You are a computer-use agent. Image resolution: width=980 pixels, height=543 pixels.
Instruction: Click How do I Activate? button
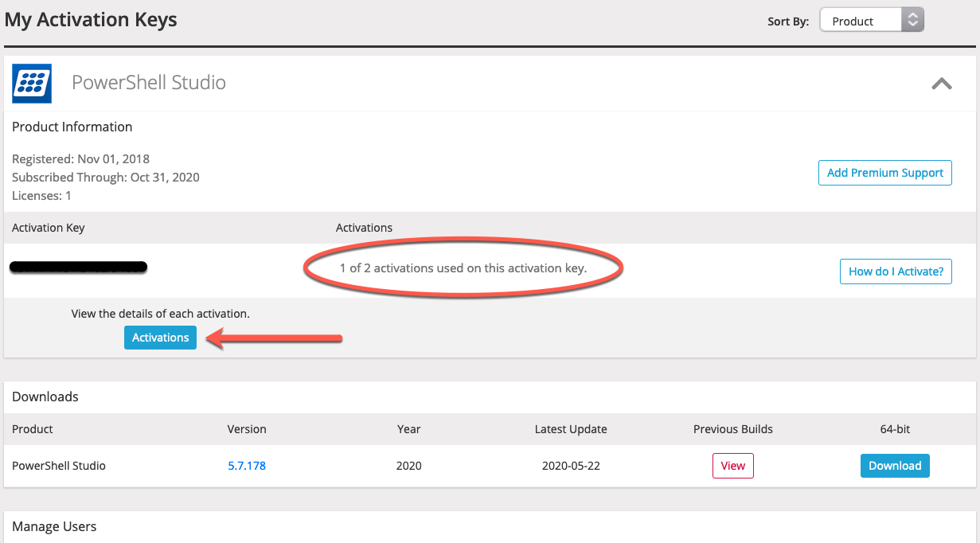pyautogui.click(x=896, y=271)
